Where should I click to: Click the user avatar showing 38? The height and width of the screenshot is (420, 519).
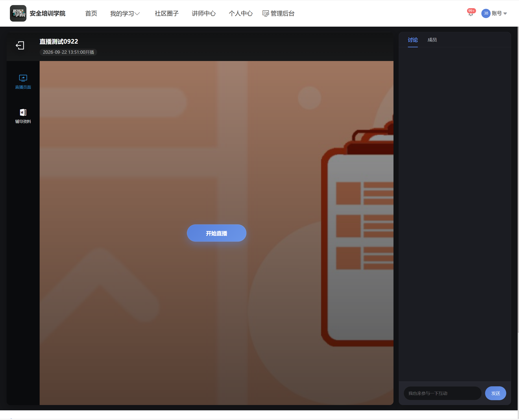pyautogui.click(x=486, y=13)
